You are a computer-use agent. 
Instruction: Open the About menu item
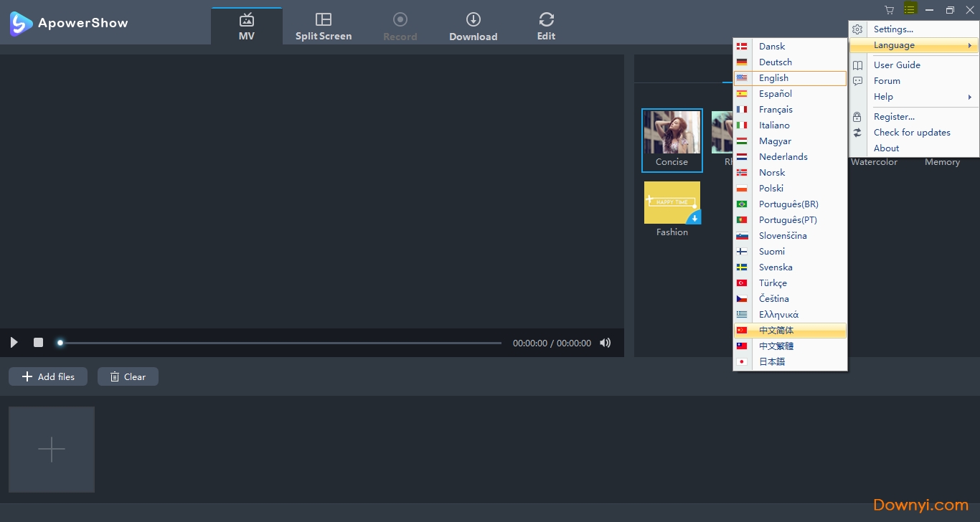click(914, 148)
